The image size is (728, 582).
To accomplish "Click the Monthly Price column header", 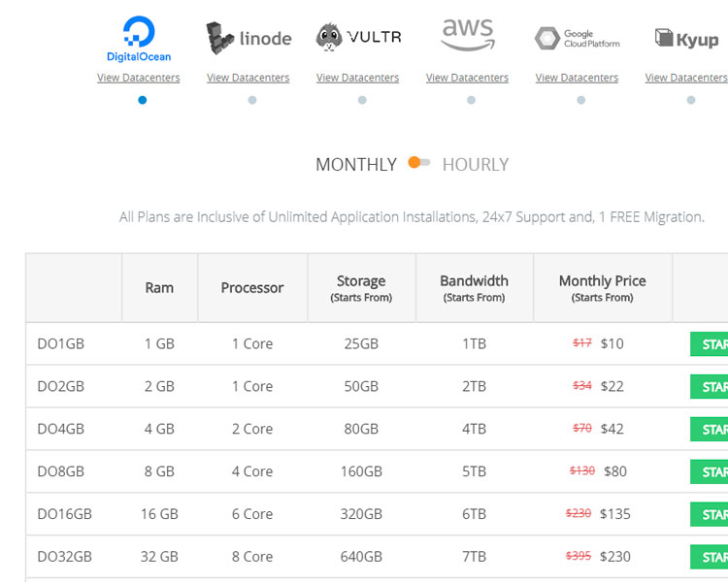I will tap(602, 288).
